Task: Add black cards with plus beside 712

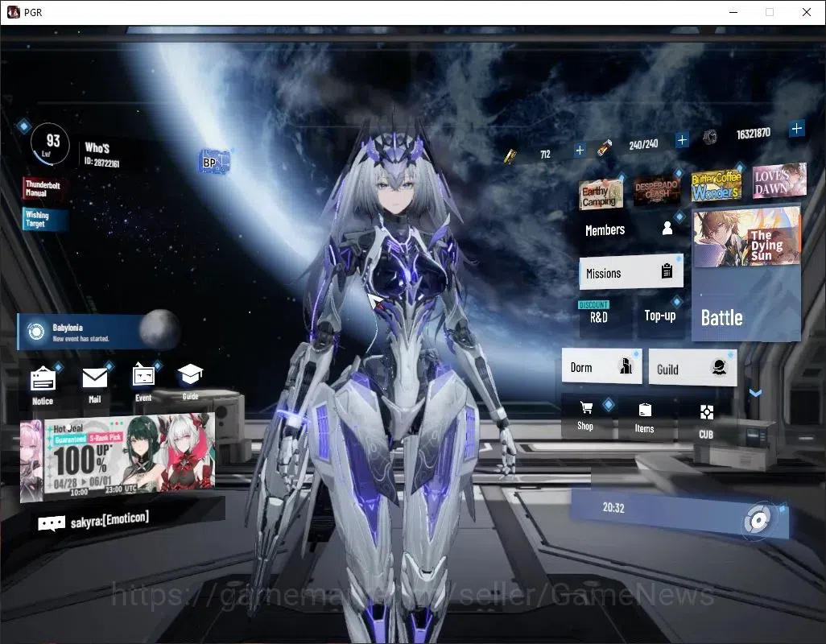Action: 580,151
